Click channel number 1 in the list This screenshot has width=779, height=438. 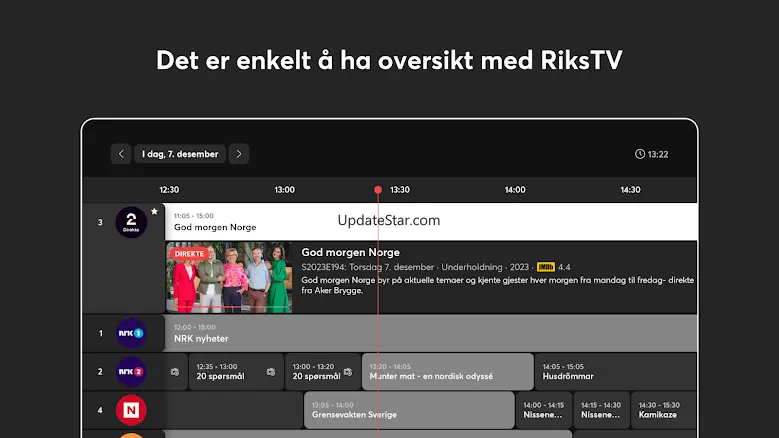click(x=100, y=333)
